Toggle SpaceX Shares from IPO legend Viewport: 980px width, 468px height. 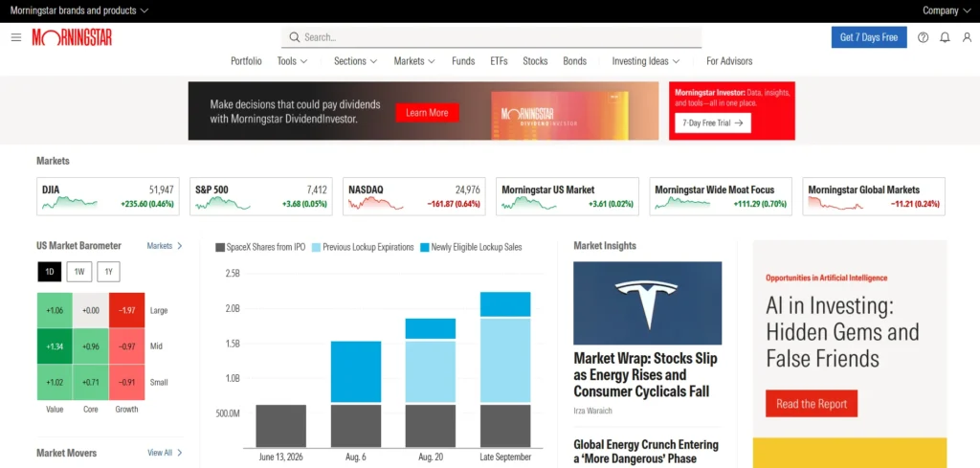click(260, 248)
